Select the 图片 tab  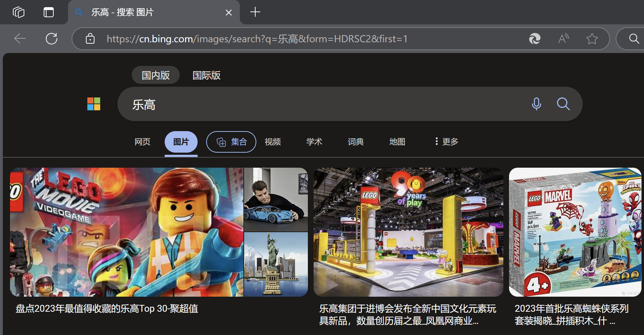[181, 142]
